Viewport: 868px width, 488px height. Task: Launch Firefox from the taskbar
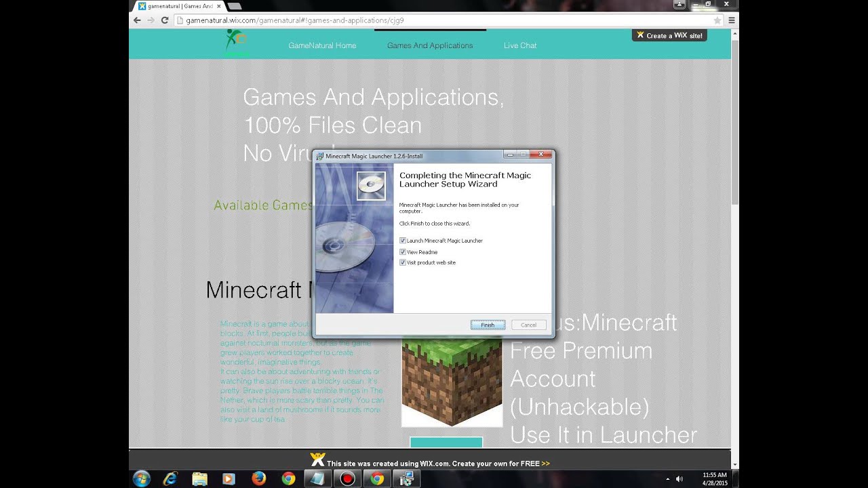pyautogui.click(x=258, y=479)
